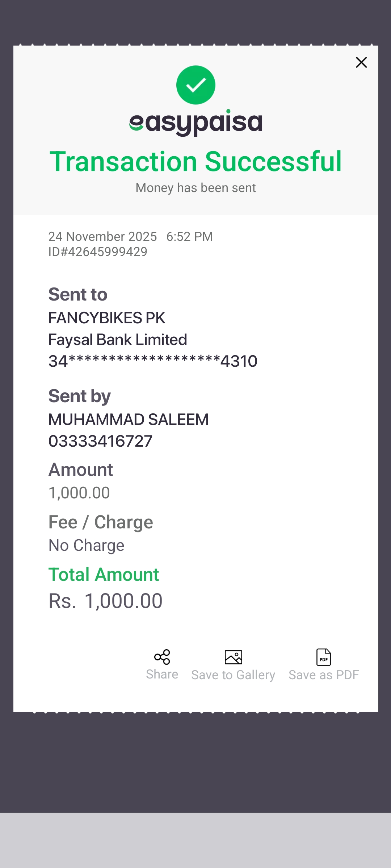This screenshot has width=391, height=868.
Task: Click the masked account number ending 4310
Action: point(153,361)
